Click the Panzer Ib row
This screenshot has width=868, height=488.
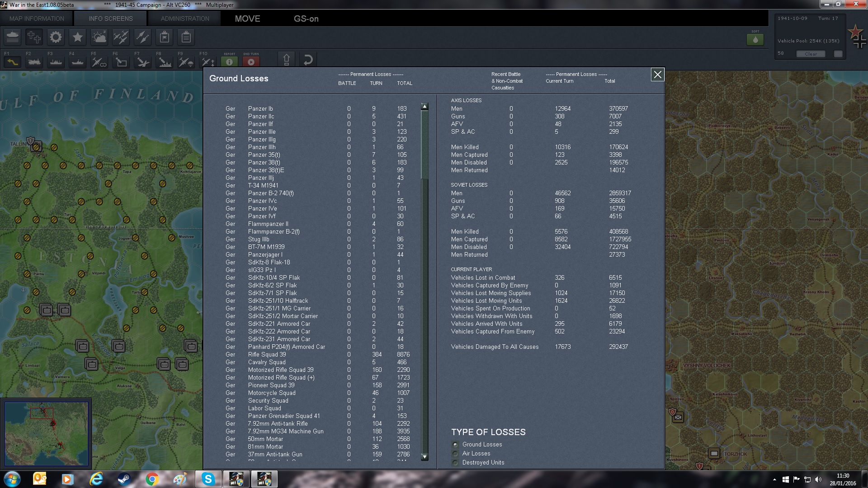click(318, 109)
